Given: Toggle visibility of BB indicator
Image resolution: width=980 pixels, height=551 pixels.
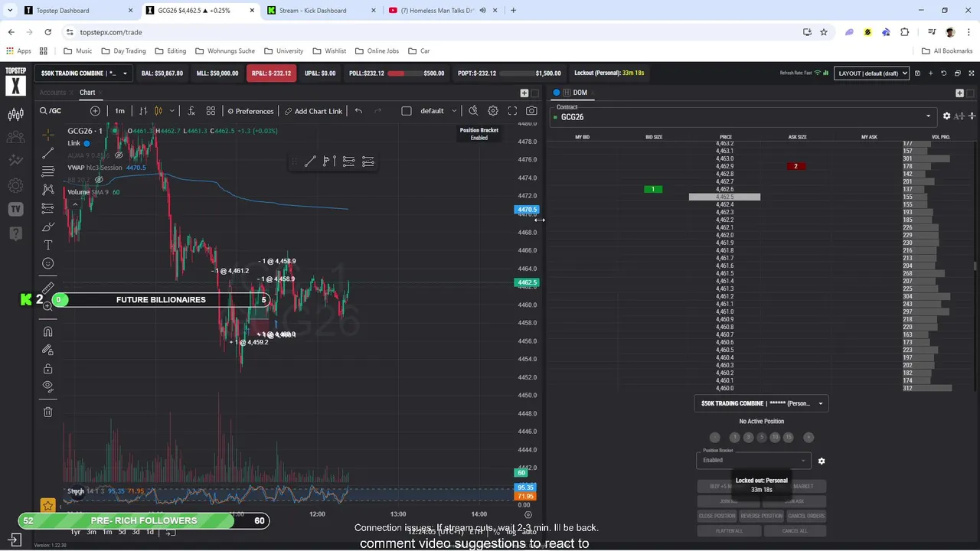Looking at the screenshot, I should pyautogui.click(x=99, y=180).
